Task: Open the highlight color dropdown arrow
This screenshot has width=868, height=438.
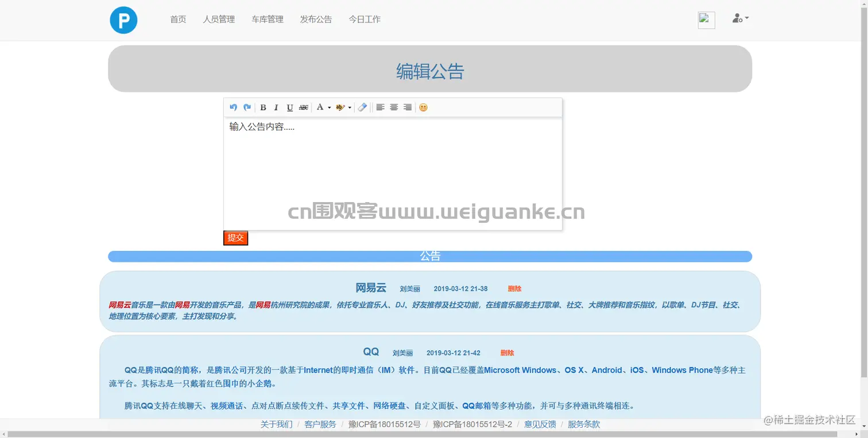Action: coord(350,107)
